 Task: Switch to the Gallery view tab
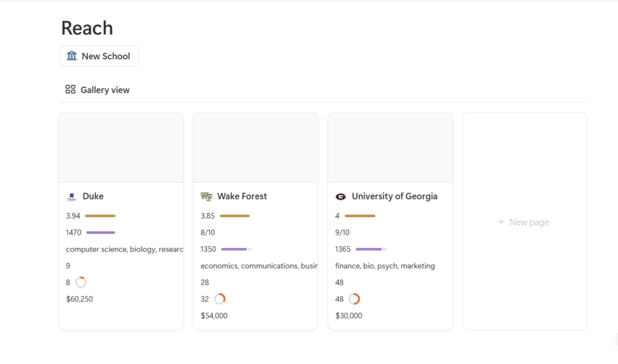(x=98, y=90)
